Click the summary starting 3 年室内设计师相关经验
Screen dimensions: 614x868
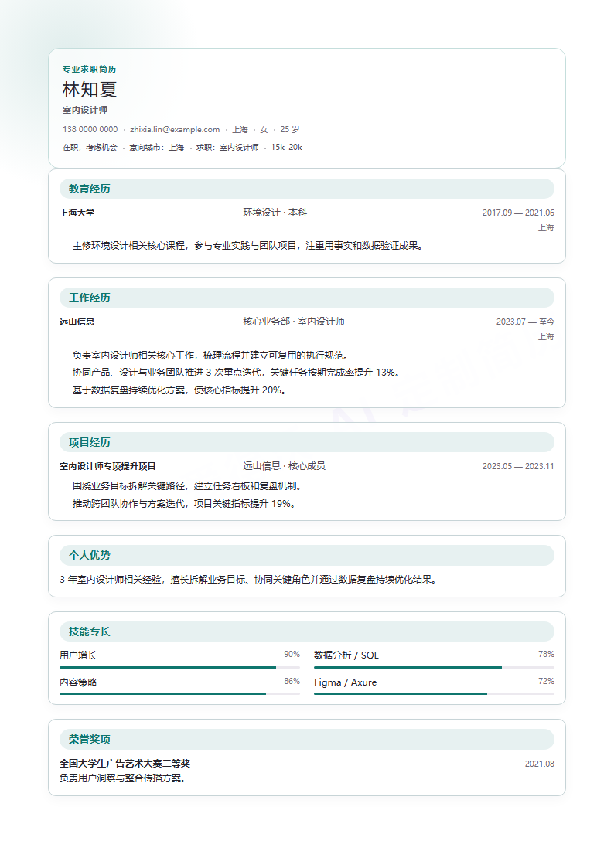pyautogui.click(x=248, y=580)
